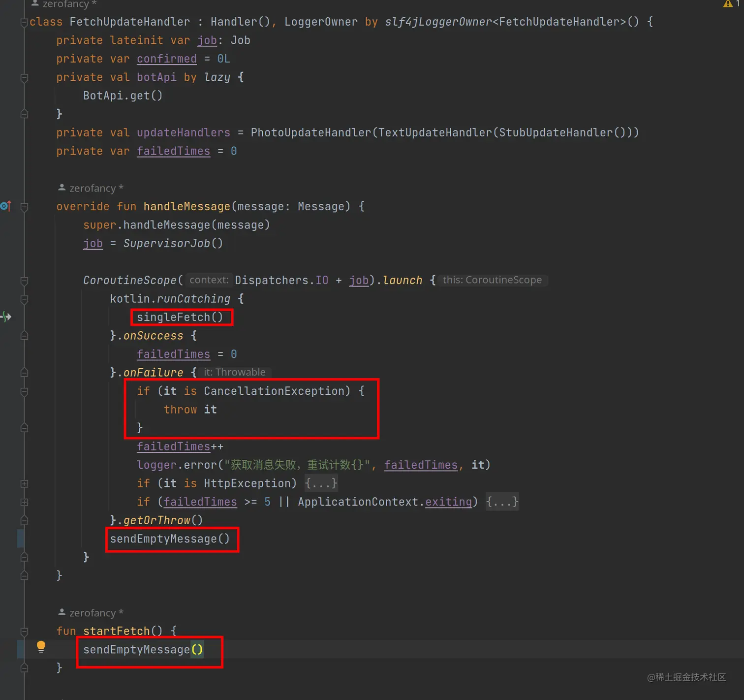Collapse the onSuccess lambda fold marker

coord(24,336)
